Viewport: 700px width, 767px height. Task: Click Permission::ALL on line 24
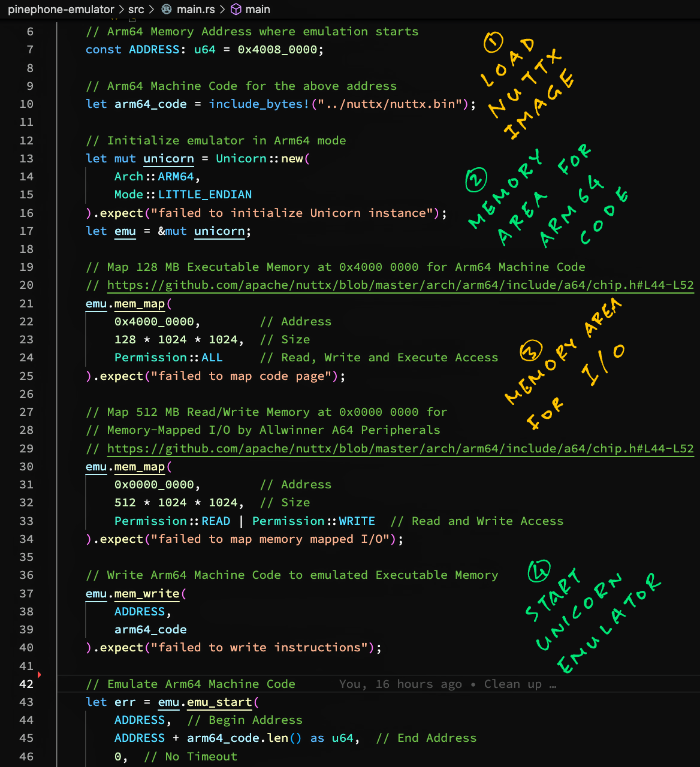168,358
